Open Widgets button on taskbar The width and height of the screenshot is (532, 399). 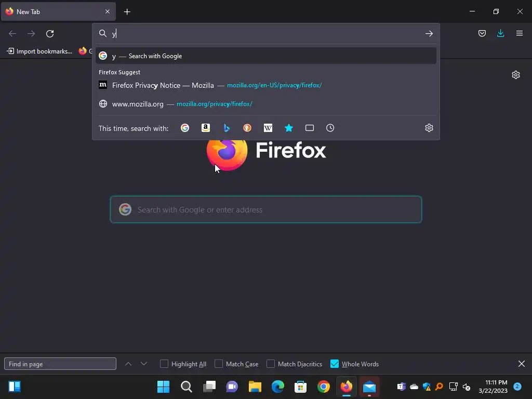click(x=14, y=387)
